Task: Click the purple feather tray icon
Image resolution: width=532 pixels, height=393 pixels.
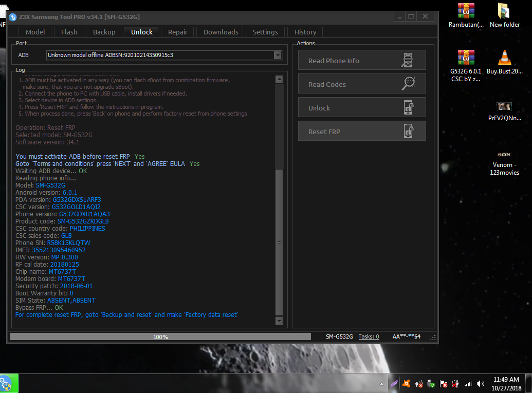Action: (x=394, y=384)
